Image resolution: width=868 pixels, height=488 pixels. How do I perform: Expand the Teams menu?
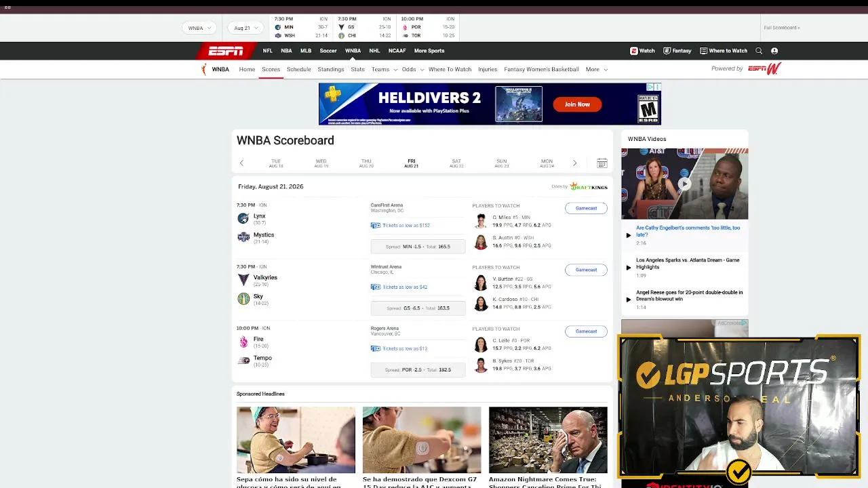(384, 69)
